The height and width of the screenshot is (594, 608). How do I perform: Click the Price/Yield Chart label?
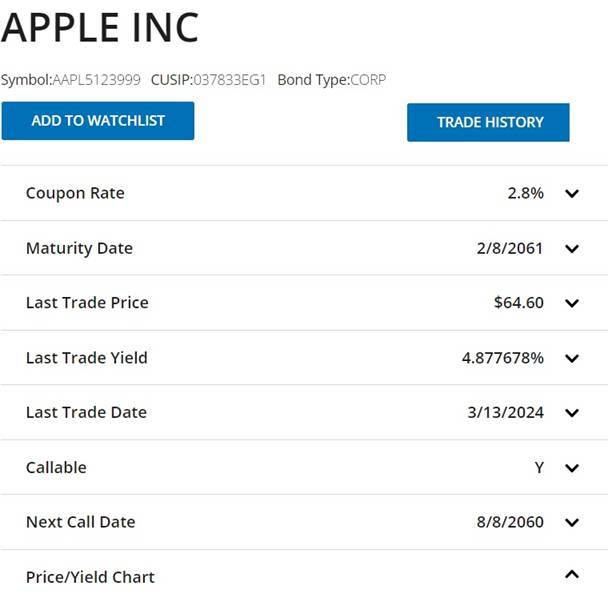point(90,577)
